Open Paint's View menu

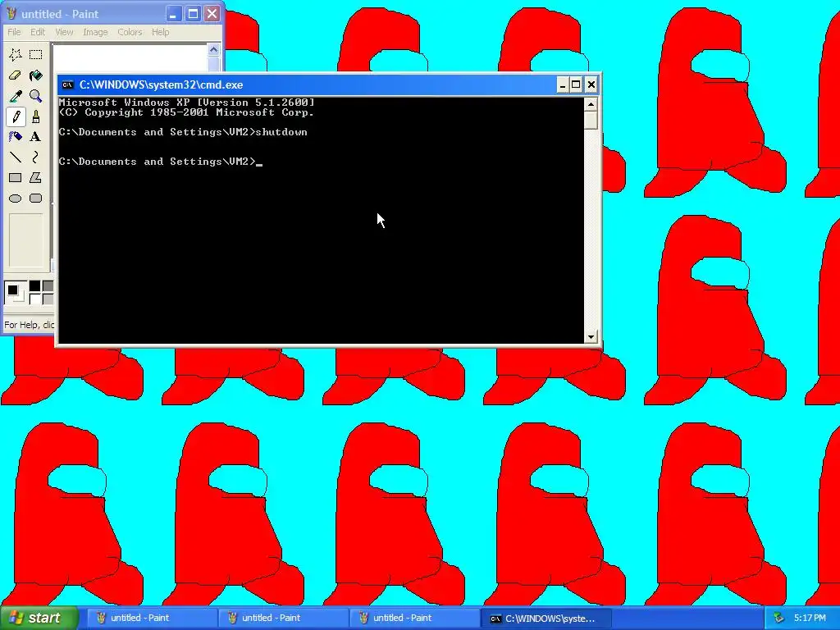[64, 32]
